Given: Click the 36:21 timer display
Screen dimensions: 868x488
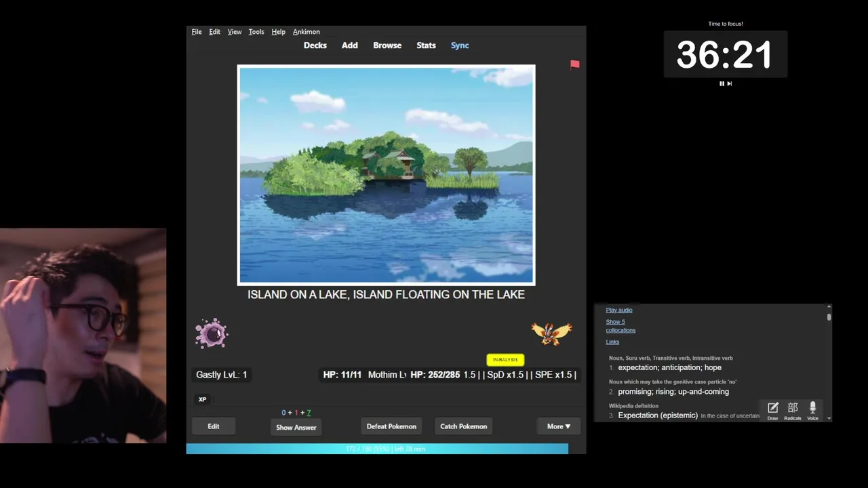Looking at the screenshot, I should 724,55.
